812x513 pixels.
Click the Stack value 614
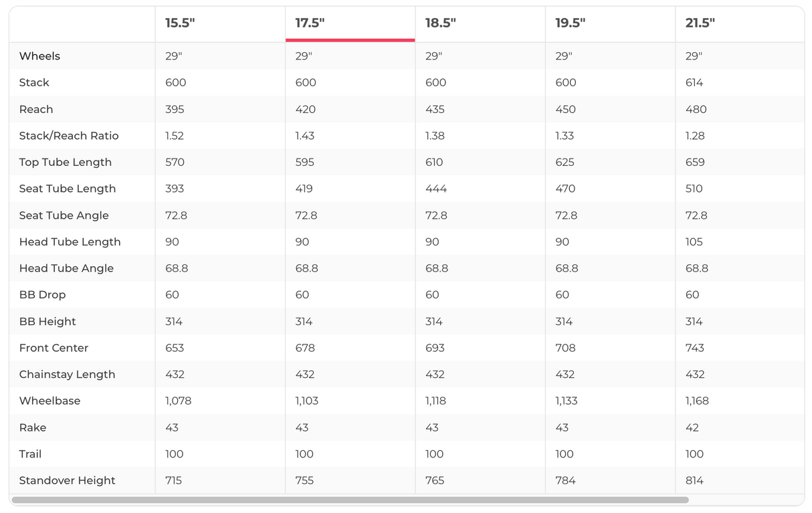pyautogui.click(x=694, y=83)
